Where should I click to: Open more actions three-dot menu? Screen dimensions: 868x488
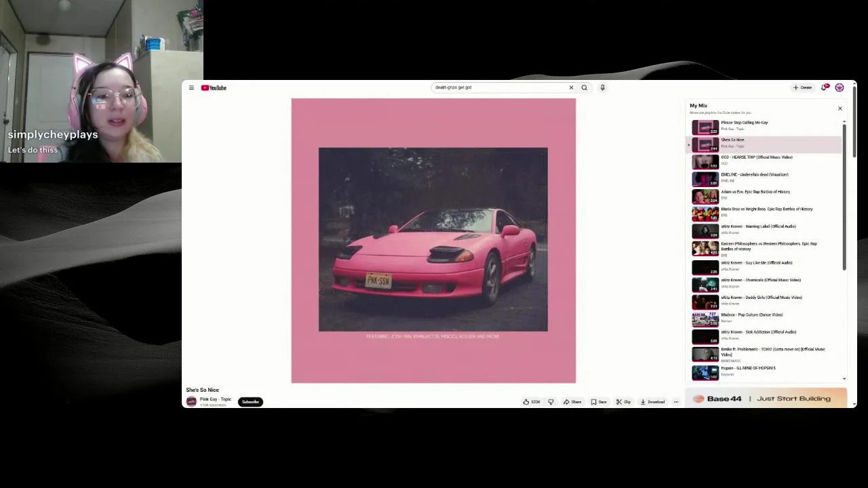click(675, 402)
